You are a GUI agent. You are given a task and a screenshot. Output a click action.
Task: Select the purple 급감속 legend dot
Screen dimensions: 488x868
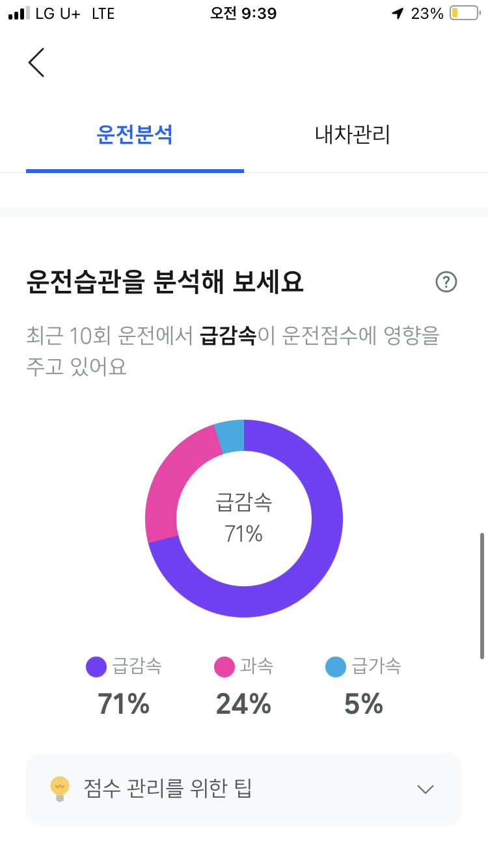[96, 667]
